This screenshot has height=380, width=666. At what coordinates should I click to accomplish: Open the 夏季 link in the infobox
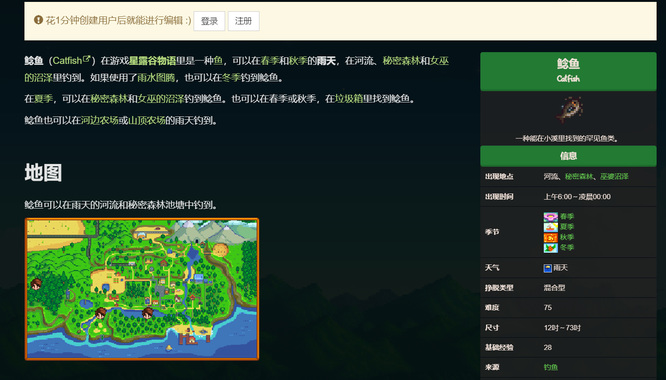[567, 227]
